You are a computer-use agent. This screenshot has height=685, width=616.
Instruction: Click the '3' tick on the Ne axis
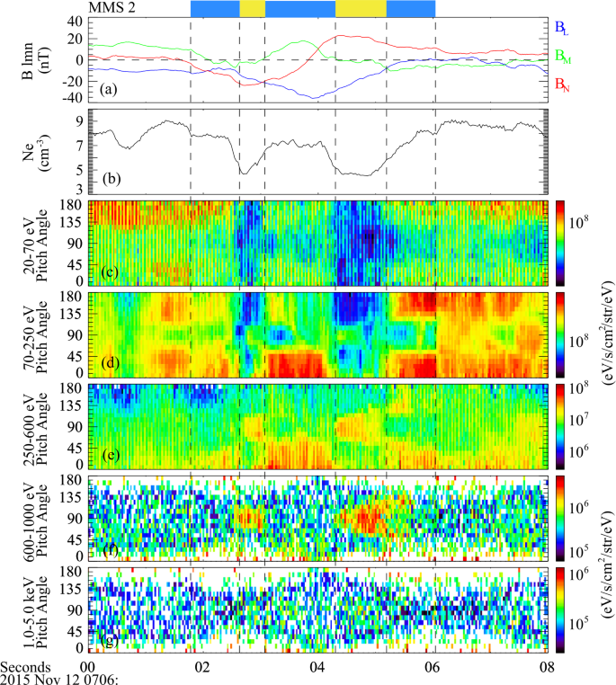pos(79,189)
